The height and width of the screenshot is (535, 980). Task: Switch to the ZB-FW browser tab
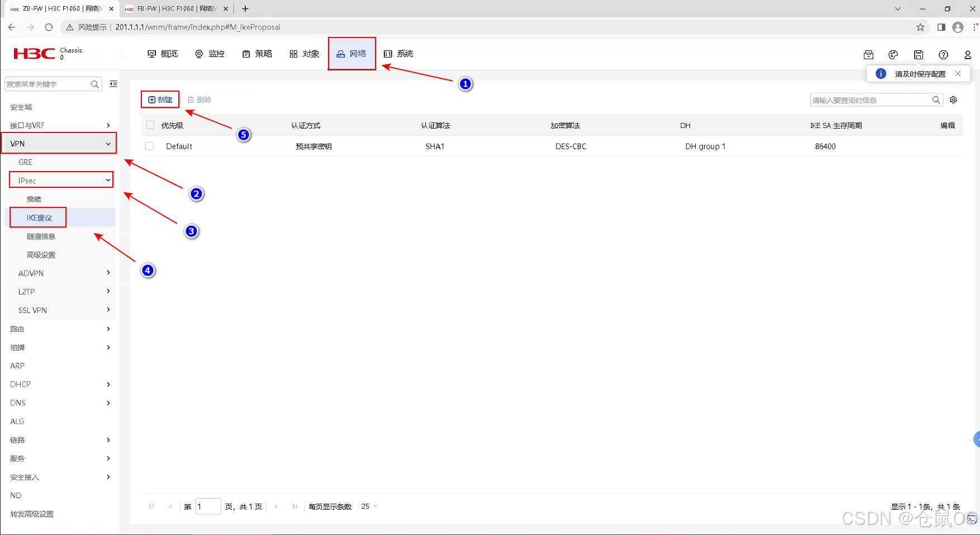58,8
